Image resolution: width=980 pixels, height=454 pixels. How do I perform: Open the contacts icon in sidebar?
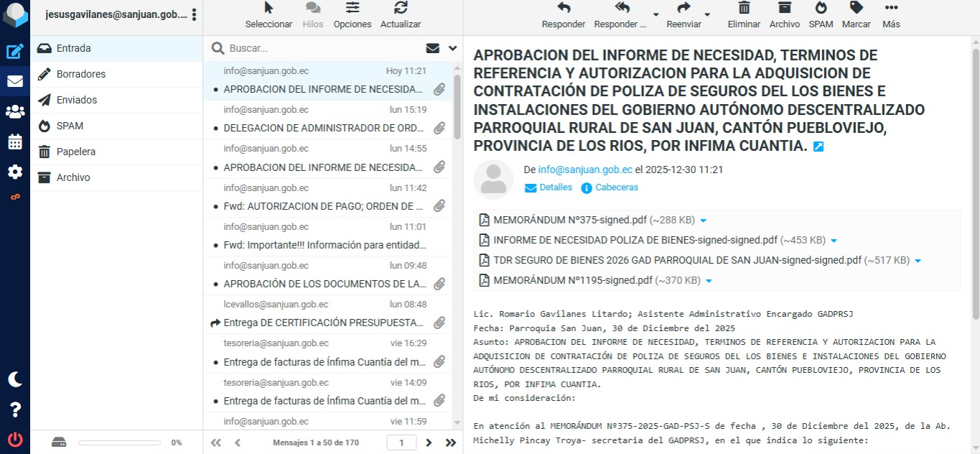pos(14,111)
